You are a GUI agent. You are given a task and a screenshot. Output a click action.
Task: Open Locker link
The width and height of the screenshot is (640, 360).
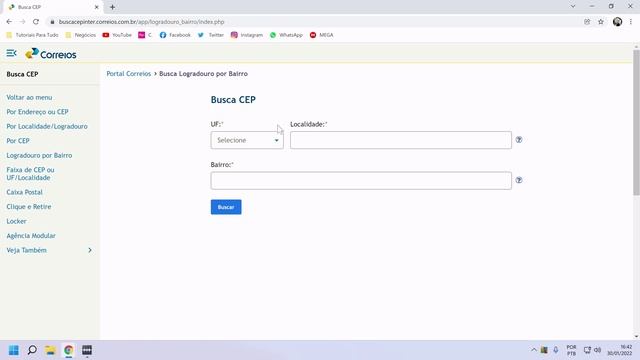coord(16,221)
